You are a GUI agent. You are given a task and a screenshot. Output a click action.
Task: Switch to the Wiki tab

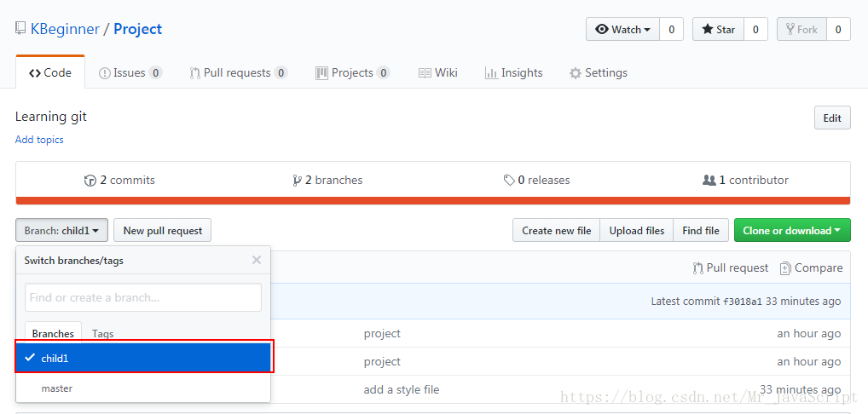coord(438,72)
